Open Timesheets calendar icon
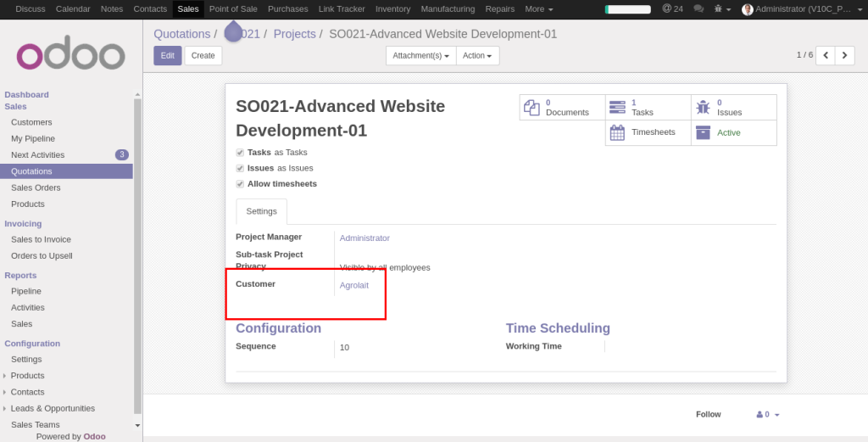This screenshot has height=442, width=868. 617,132
